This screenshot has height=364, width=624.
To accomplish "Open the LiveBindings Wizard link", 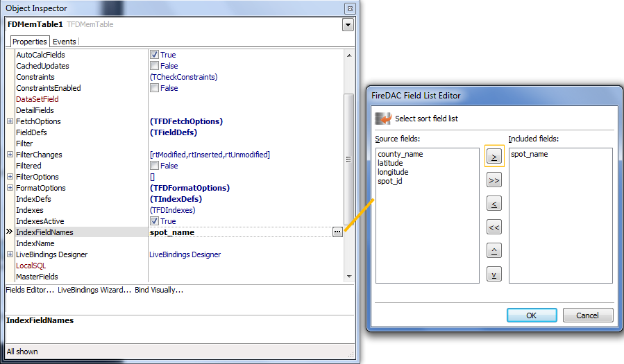I will (x=94, y=290).
